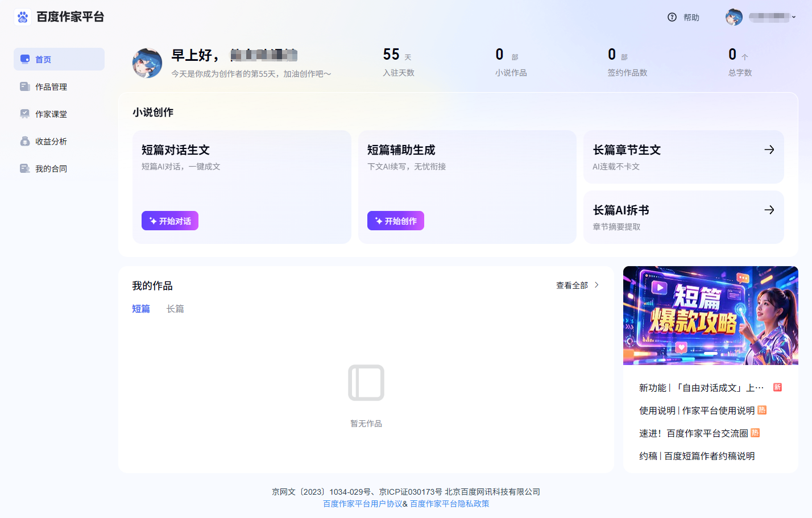Click the 帮助 question mark icon
The height and width of the screenshot is (518, 812).
(672, 17)
